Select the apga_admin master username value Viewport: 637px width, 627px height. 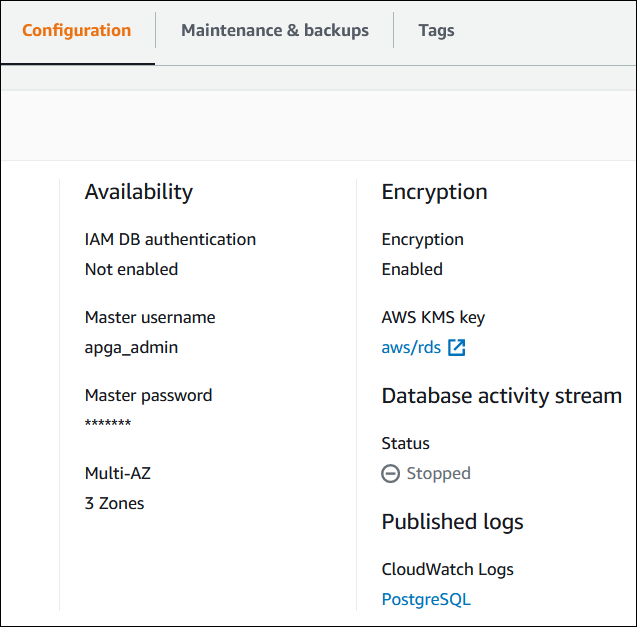coord(131,348)
